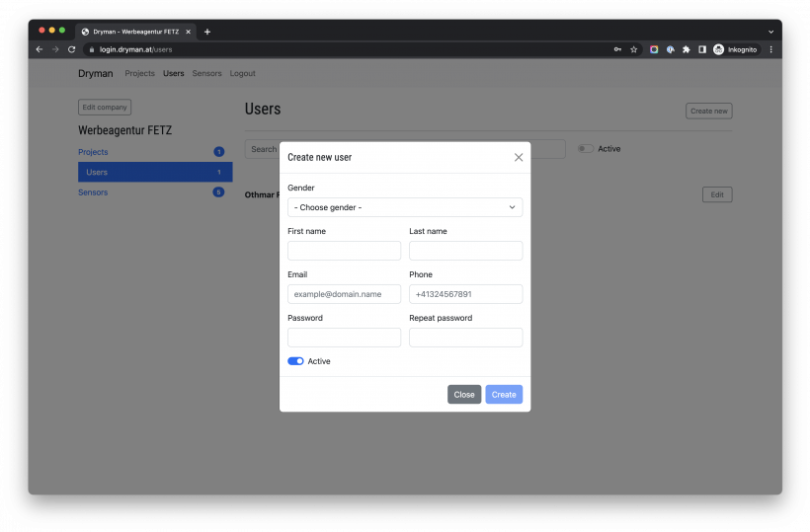Expand the tab search chevron in Chrome

coord(770,32)
